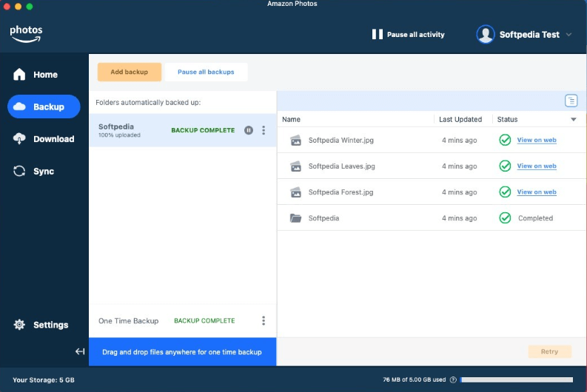Click the 4 mins ago time for Softpedia Winter.jpg

(460, 141)
